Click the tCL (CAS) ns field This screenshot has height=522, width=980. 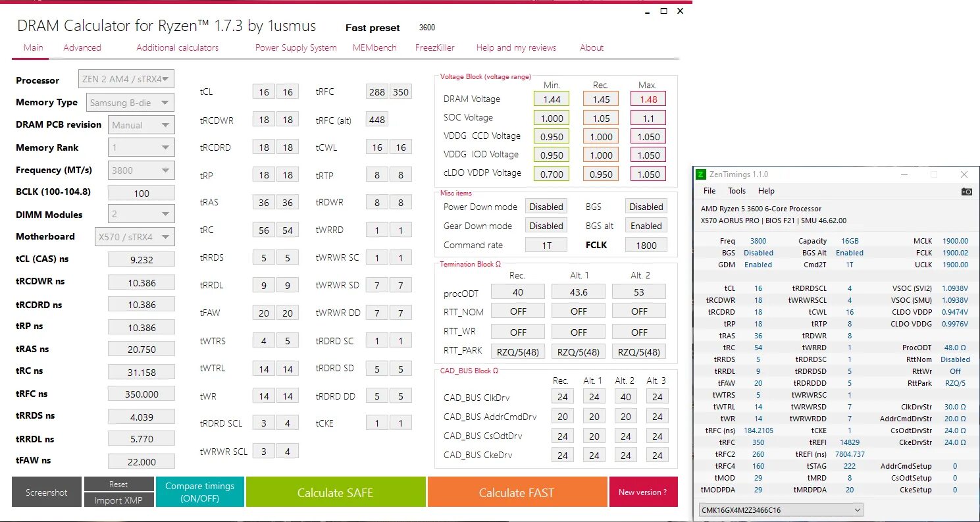coord(142,259)
